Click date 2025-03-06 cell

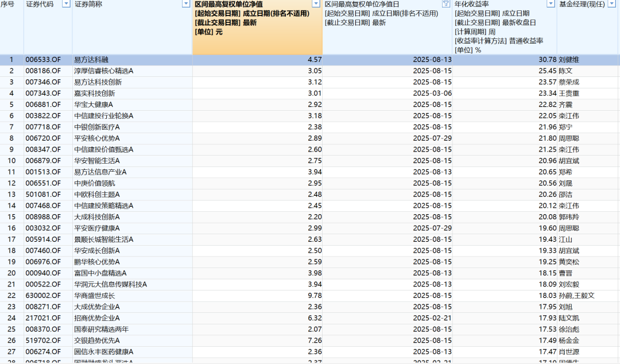pos(387,94)
